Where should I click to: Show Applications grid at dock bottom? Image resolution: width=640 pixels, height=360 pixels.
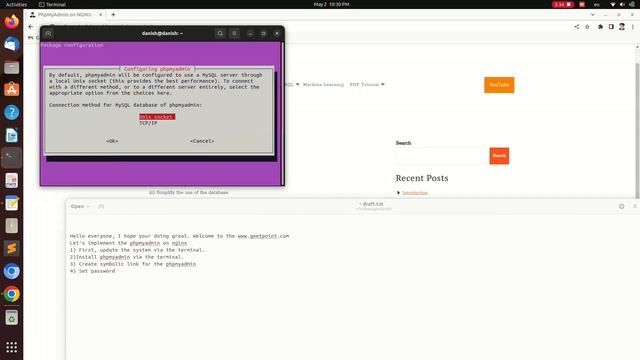[x=11, y=347]
